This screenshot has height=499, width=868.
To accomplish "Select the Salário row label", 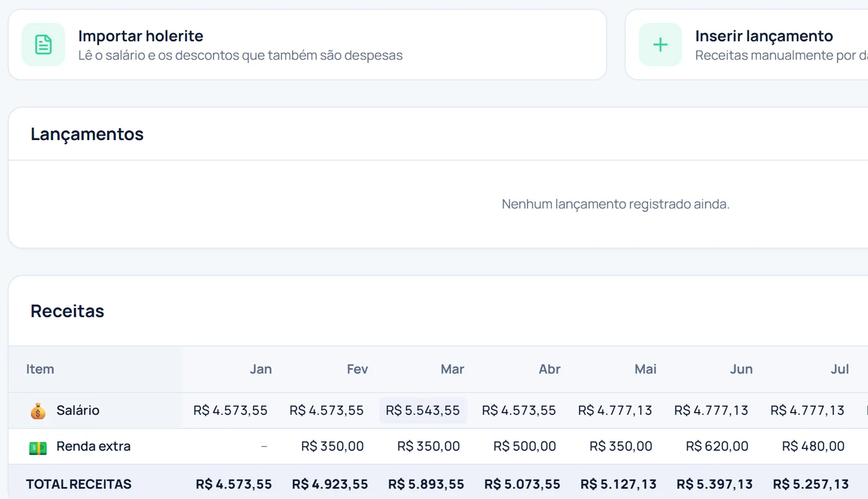I will (78, 410).
